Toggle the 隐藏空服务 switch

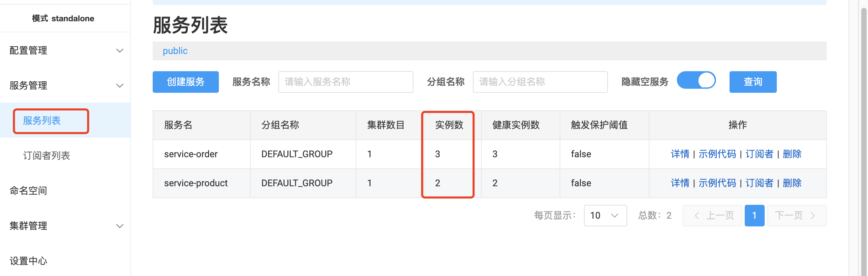696,80
